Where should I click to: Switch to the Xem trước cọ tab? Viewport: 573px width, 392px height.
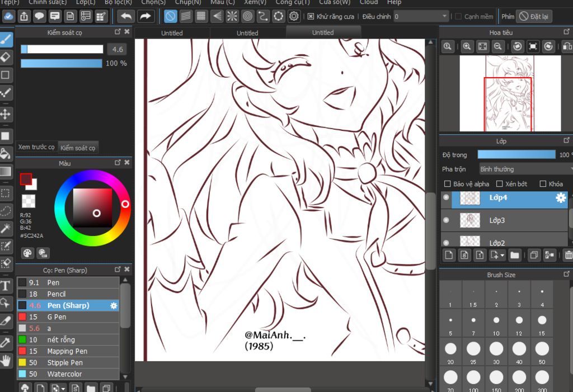click(x=36, y=147)
